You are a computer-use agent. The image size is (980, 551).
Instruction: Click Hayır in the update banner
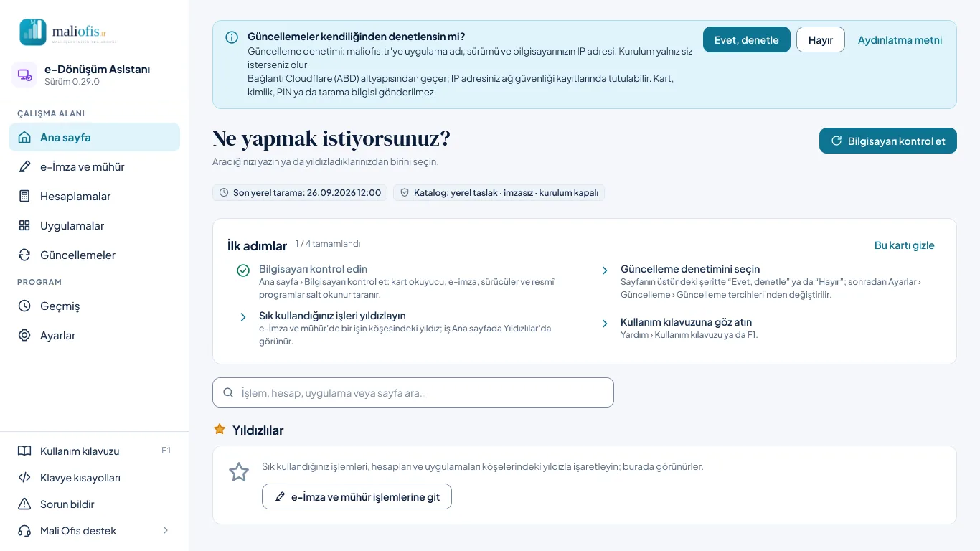[x=821, y=39]
